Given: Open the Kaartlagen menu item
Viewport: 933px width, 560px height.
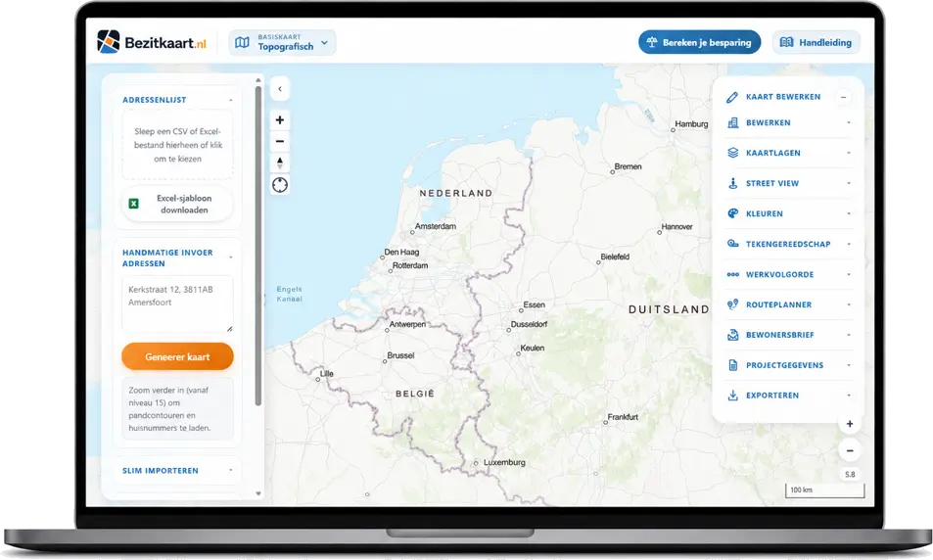Looking at the screenshot, I should 789,153.
